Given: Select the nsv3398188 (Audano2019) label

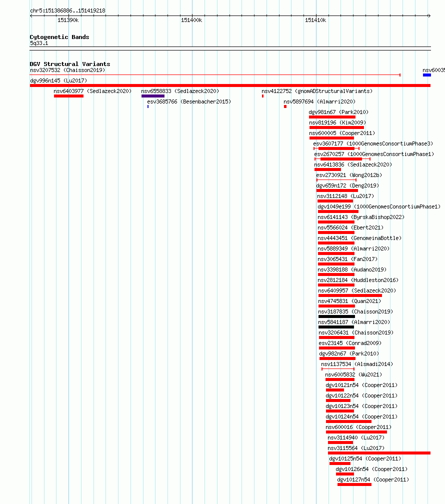Looking at the screenshot, I should pos(352,269).
